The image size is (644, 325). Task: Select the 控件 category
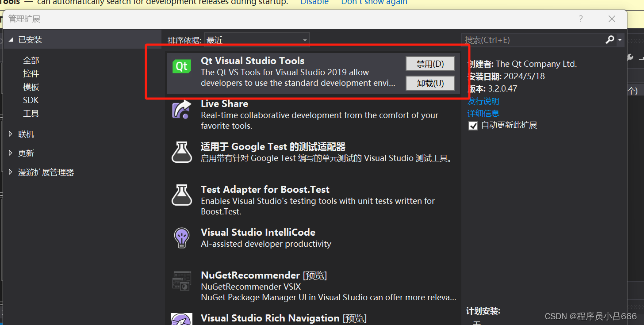click(x=31, y=73)
